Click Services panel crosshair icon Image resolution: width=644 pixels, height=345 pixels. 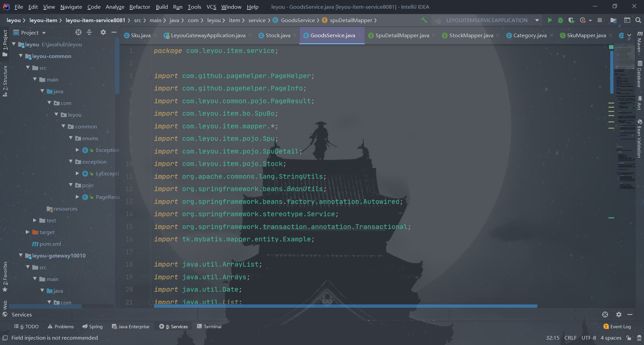click(605, 314)
